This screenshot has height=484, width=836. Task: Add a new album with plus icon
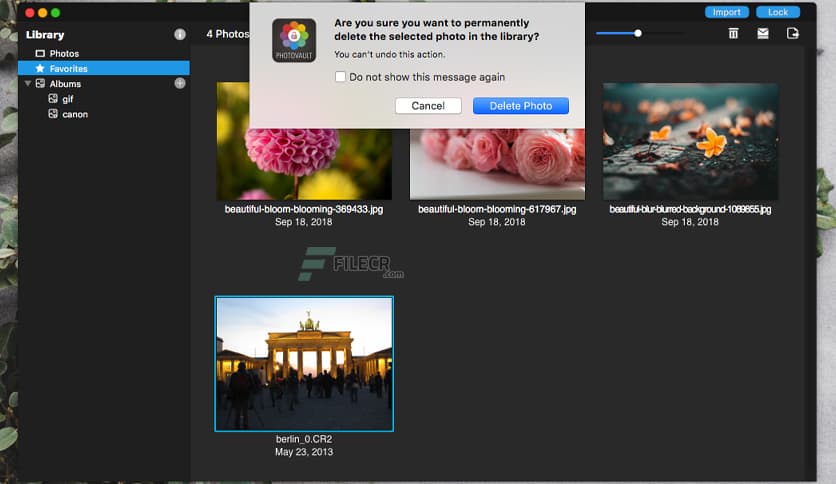tap(180, 83)
